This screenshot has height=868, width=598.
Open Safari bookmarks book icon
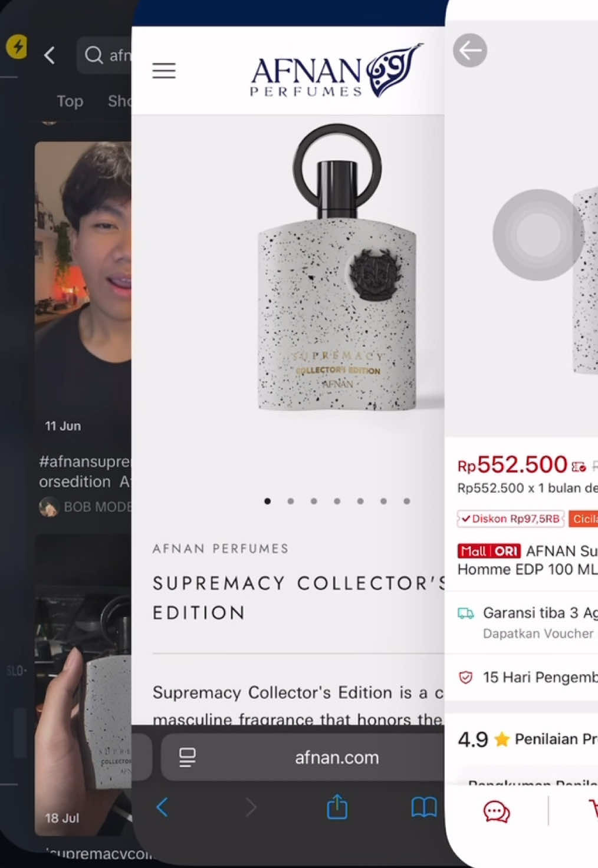[x=424, y=807]
